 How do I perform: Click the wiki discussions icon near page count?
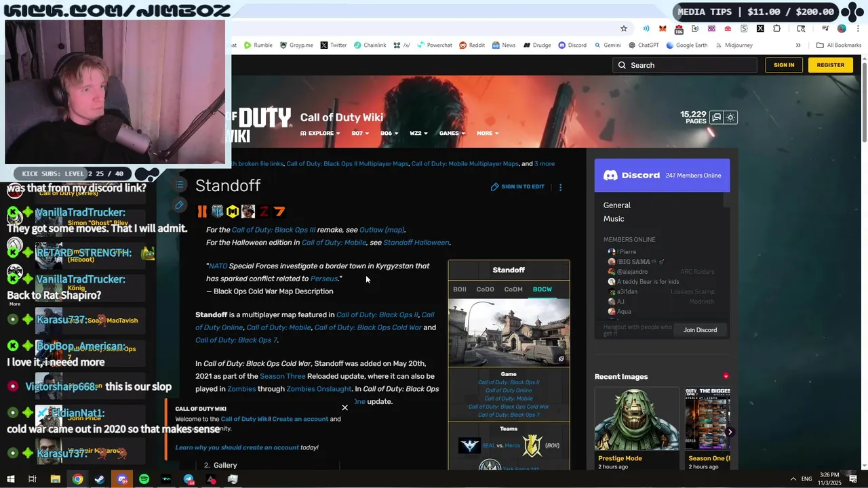tap(716, 117)
